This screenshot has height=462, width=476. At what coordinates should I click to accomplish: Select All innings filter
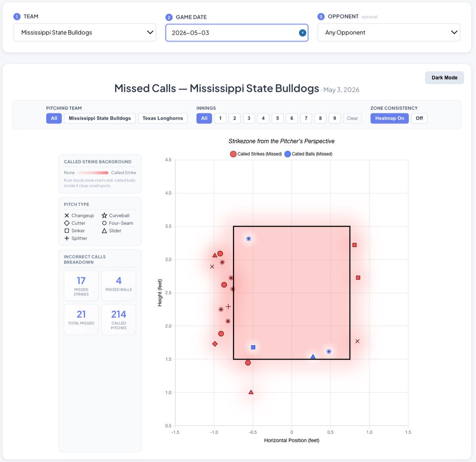204,118
